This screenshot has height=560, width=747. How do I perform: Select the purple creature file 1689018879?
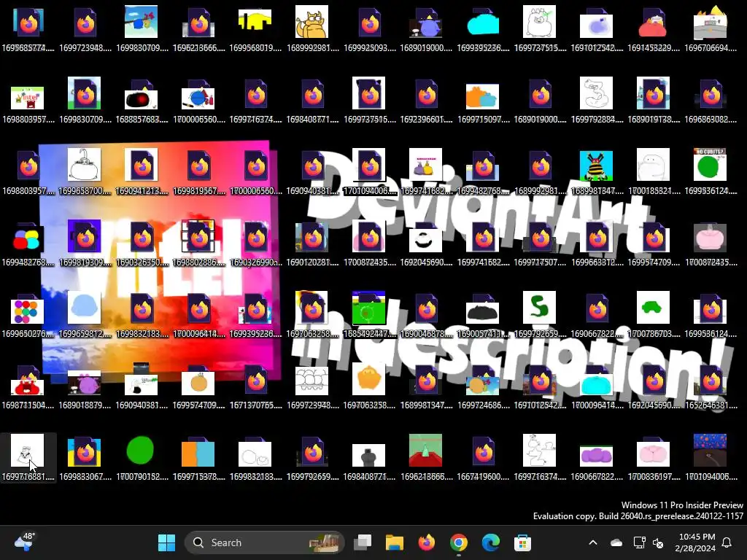(x=85, y=386)
